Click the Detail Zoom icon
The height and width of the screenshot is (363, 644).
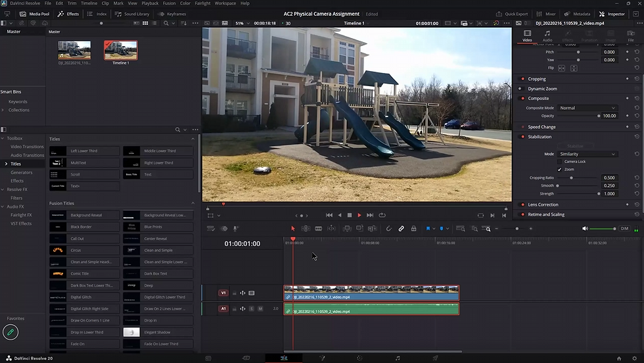474,229
